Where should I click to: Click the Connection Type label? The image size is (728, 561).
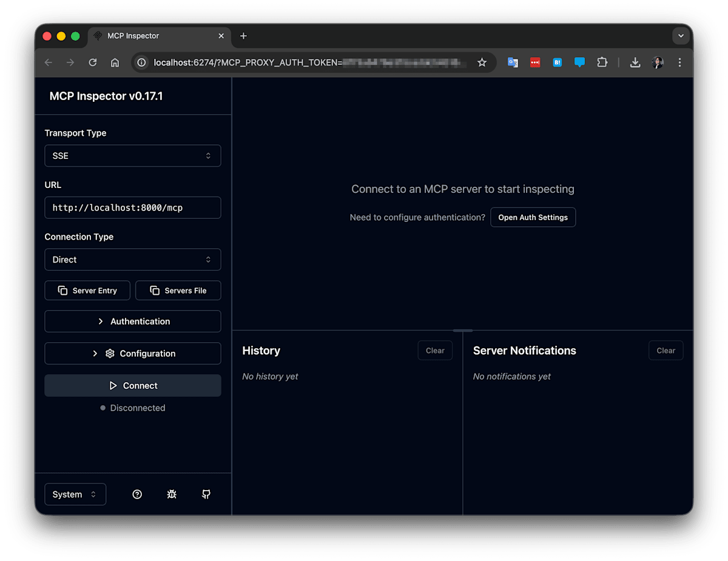click(x=79, y=237)
